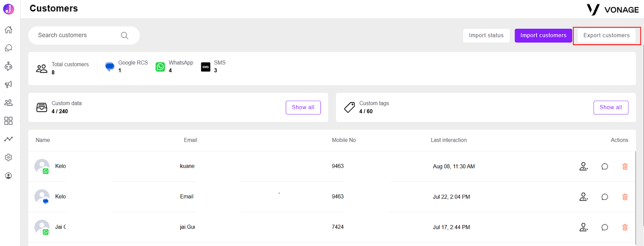This screenshot has width=644, height=246.
Task: Open the customers people icon in sidebar
Action: [x=8, y=102]
